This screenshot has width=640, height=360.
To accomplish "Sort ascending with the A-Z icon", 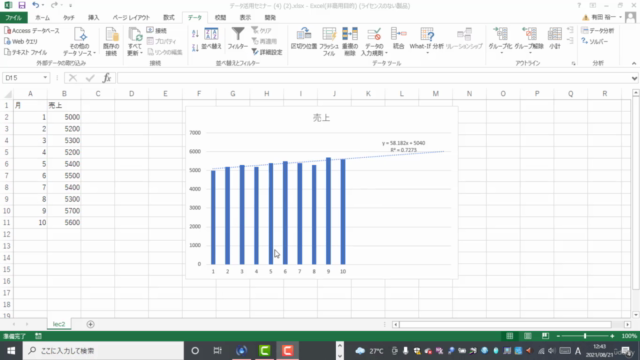I will (195, 34).
